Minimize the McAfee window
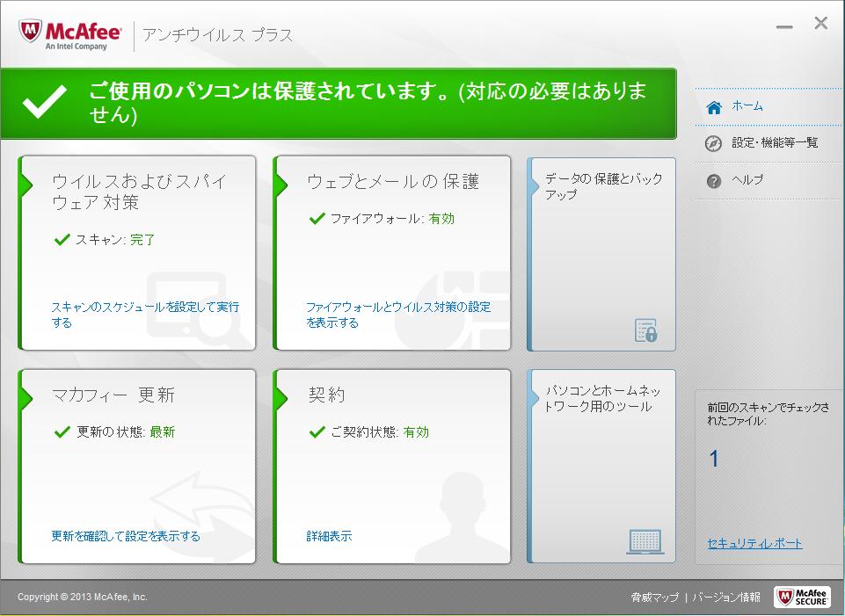 pyautogui.click(x=784, y=25)
